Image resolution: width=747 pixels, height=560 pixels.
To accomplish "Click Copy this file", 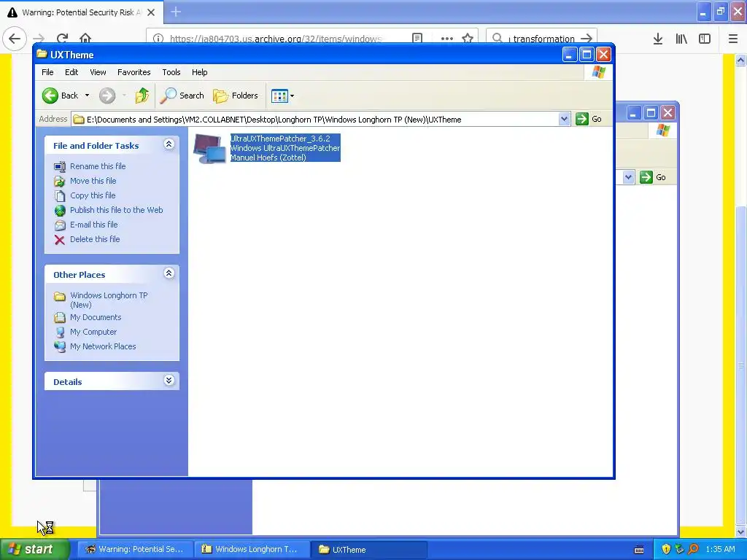I will tap(93, 195).
